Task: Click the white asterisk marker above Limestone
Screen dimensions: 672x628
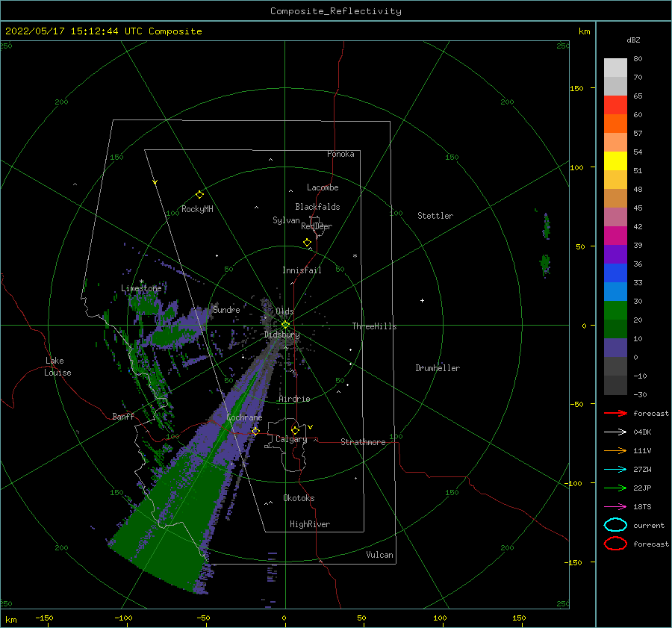Action: tap(141, 282)
